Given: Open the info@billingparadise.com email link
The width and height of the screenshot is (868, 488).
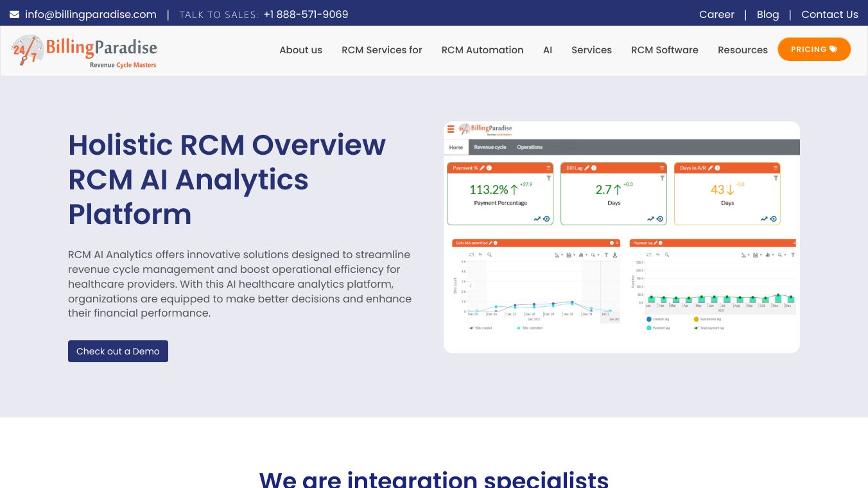Looking at the screenshot, I should (x=91, y=14).
